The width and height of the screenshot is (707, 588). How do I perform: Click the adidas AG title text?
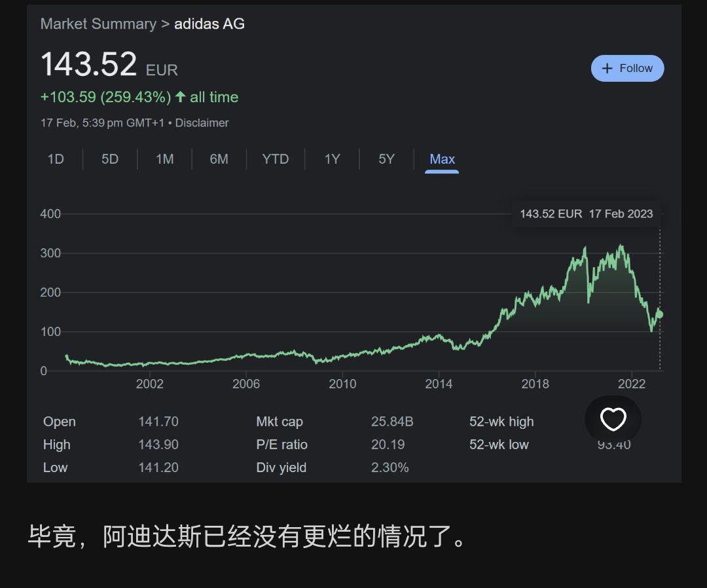209,24
